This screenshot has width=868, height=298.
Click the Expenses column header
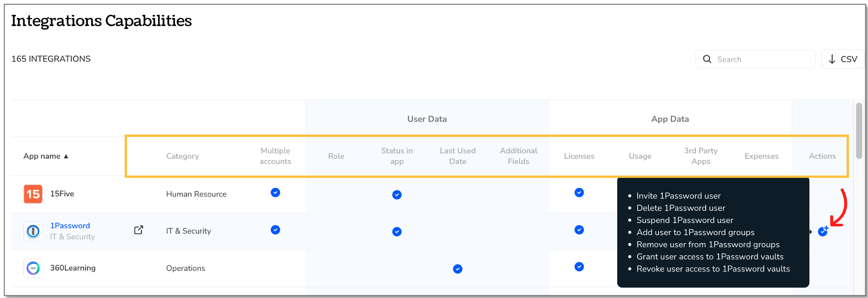(x=761, y=156)
